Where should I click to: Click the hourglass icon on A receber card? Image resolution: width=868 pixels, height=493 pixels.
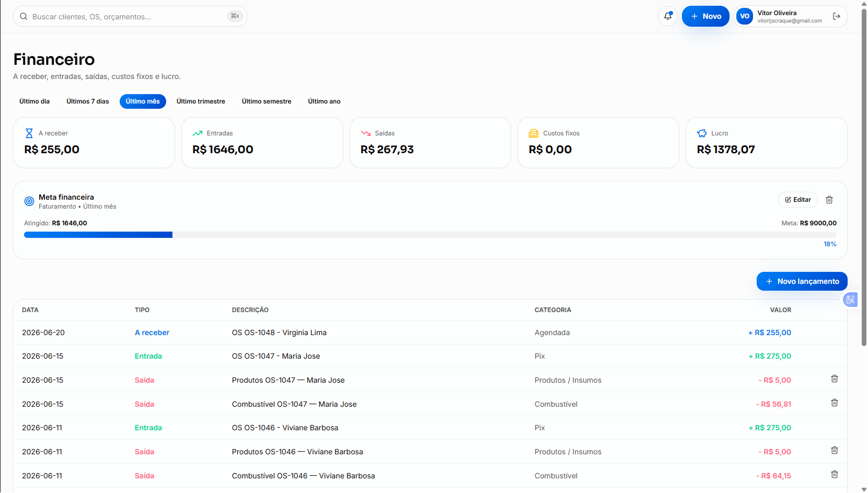point(29,133)
